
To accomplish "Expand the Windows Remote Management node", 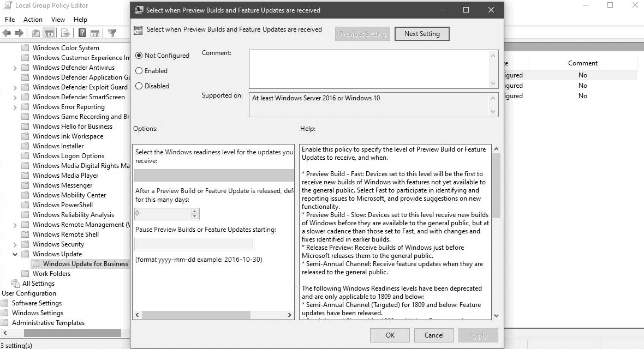I will pos(15,225).
